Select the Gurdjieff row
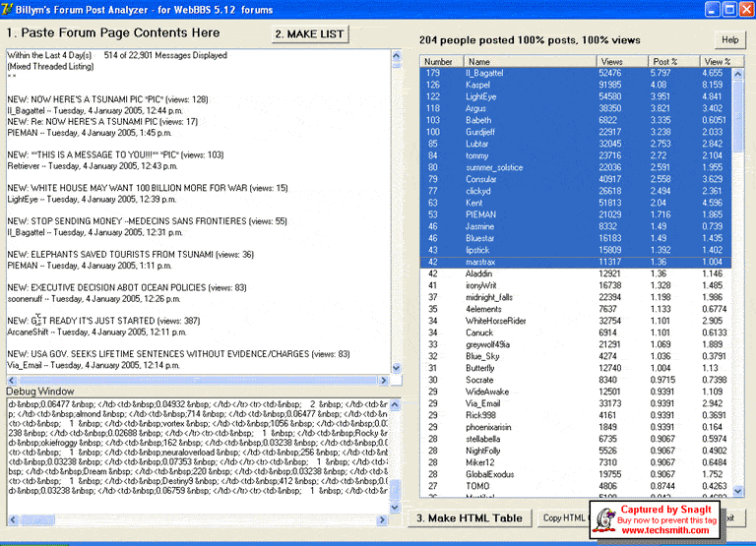The height and width of the screenshot is (546, 756). coord(576,132)
